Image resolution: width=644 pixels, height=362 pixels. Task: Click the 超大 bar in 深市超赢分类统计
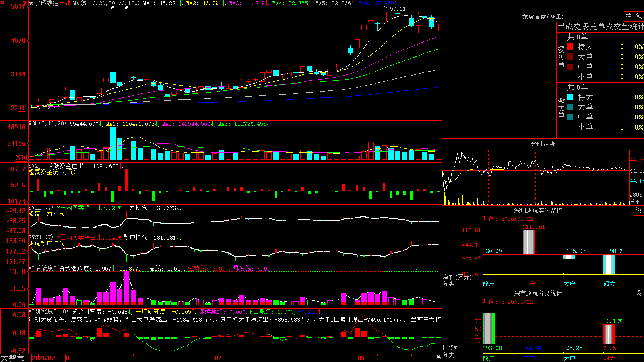[x=609, y=334]
